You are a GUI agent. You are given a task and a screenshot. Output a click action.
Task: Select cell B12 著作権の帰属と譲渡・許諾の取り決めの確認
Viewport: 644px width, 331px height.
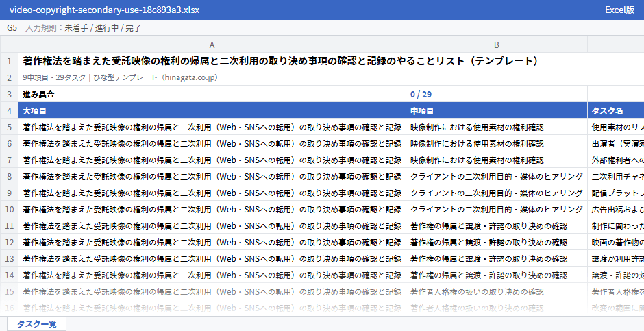point(497,242)
